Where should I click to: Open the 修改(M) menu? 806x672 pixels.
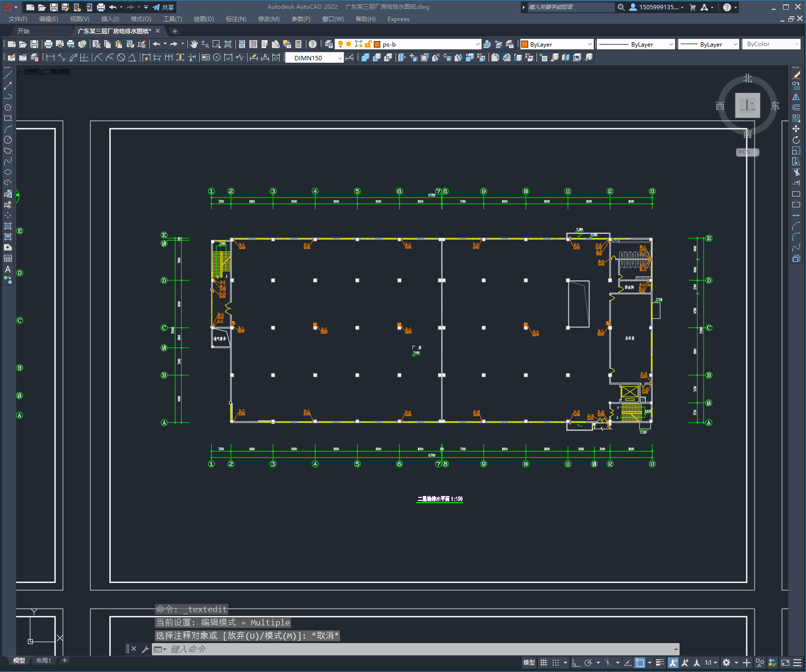(269, 19)
